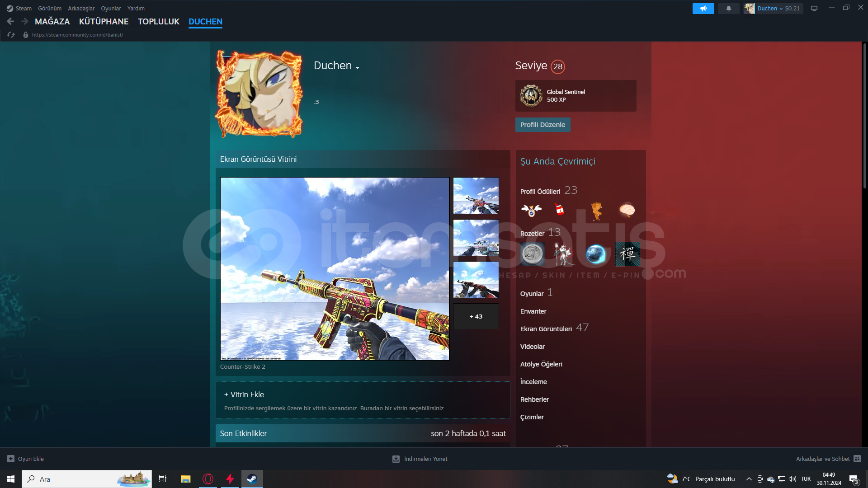Show hidden system tray icons
This screenshot has height=488, width=868.
click(749, 479)
